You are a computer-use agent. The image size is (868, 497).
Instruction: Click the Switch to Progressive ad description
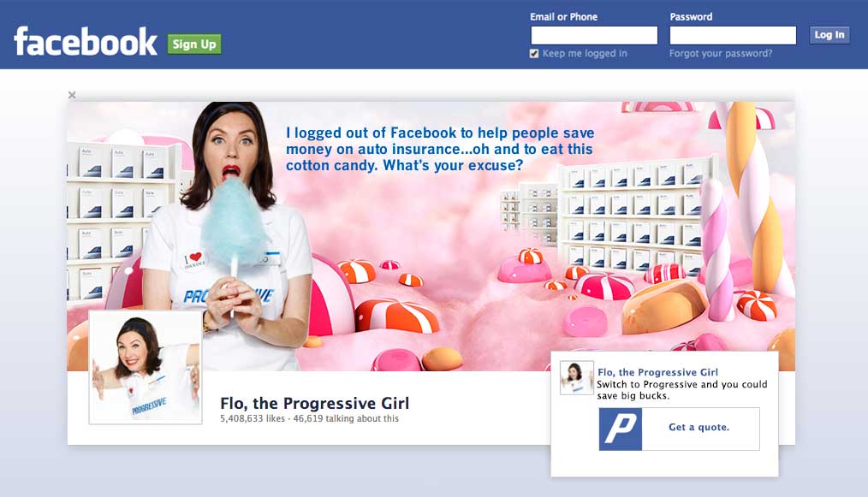tap(682, 390)
